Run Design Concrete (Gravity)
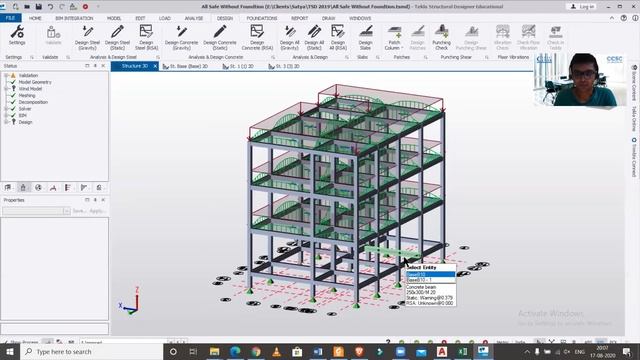The image size is (640, 360). [x=181, y=37]
